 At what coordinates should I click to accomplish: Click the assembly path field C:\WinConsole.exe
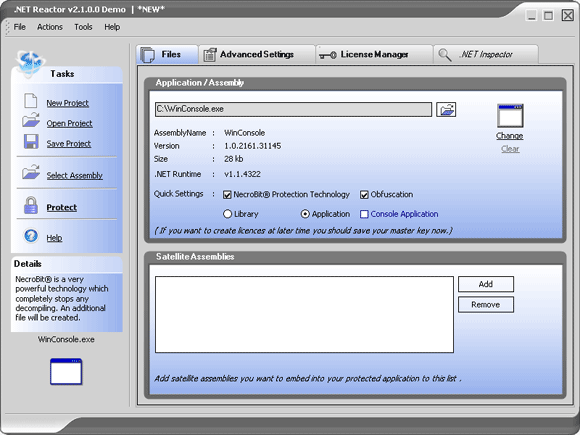click(293, 109)
